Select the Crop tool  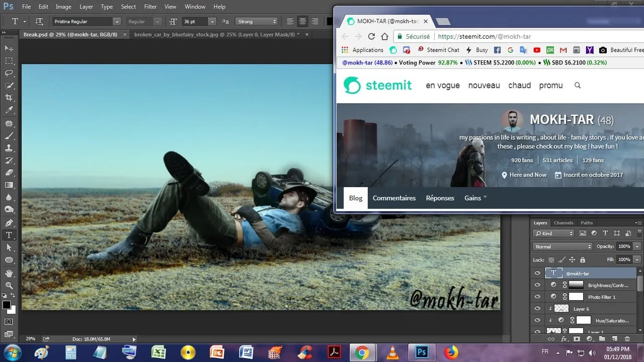(9, 98)
